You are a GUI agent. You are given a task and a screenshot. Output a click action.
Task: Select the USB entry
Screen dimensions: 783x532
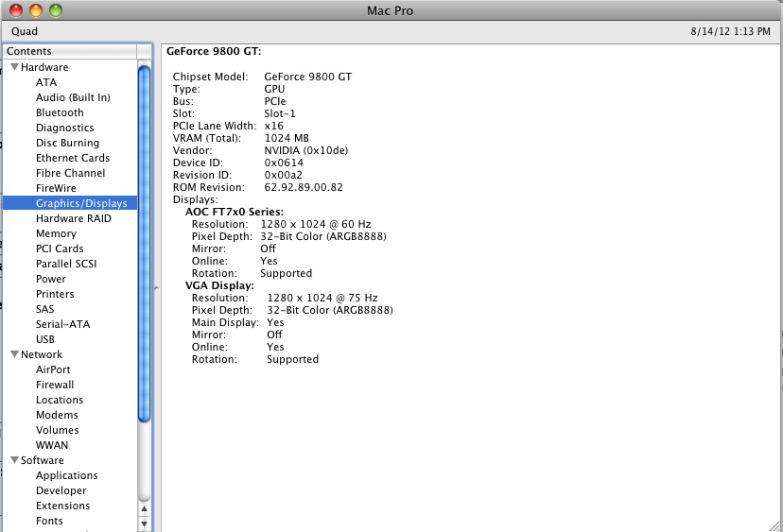[x=45, y=339]
